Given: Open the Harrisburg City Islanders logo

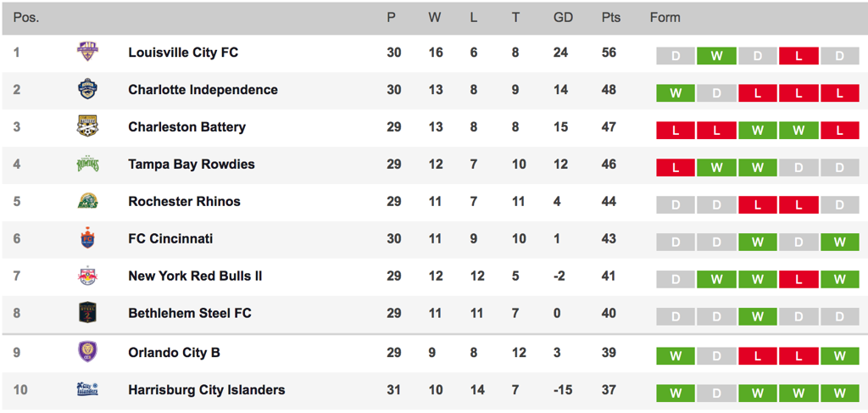Looking at the screenshot, I should 87,390.
